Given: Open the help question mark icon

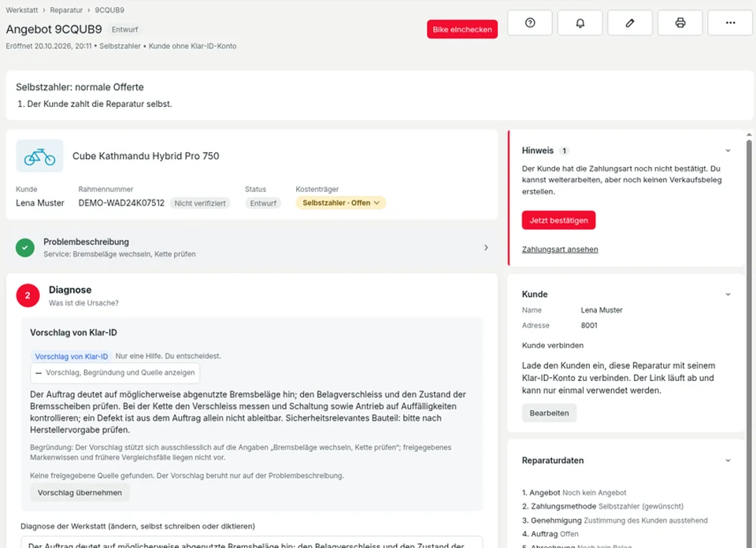Looking at the screenshot, I should pyautogui.click(x=530, y=23).
